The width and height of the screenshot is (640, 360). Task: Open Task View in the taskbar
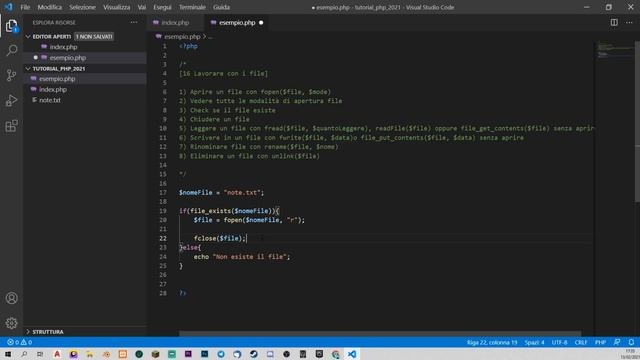[x=40, y=354]
